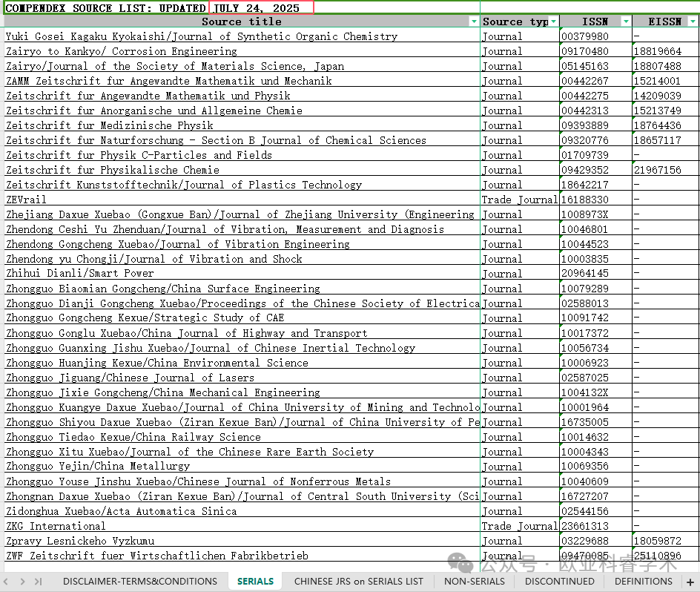Select Zhongguo Gonglu Xuebao title cell
700x592 pixels.
(x=242, y=333)
